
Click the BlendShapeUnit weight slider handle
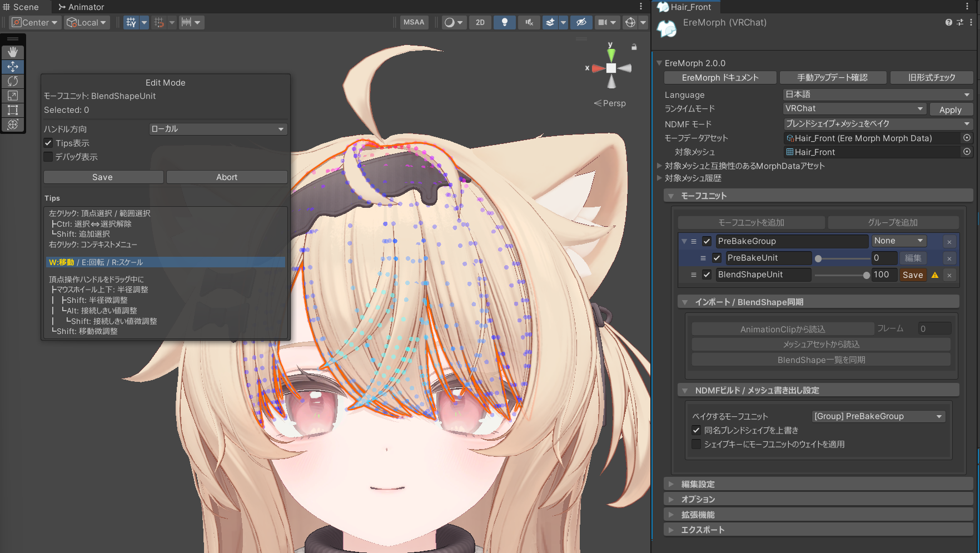[x=867, y=275]
